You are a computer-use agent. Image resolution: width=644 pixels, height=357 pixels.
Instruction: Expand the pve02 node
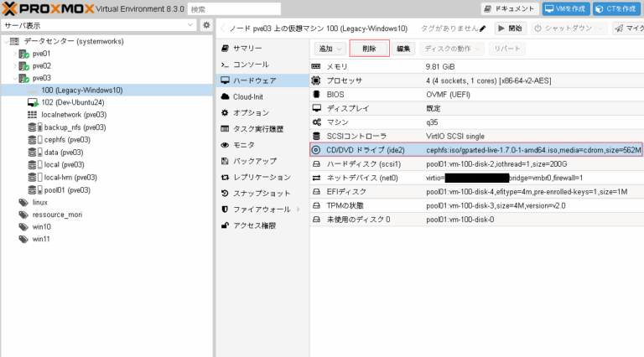(15, 66)
